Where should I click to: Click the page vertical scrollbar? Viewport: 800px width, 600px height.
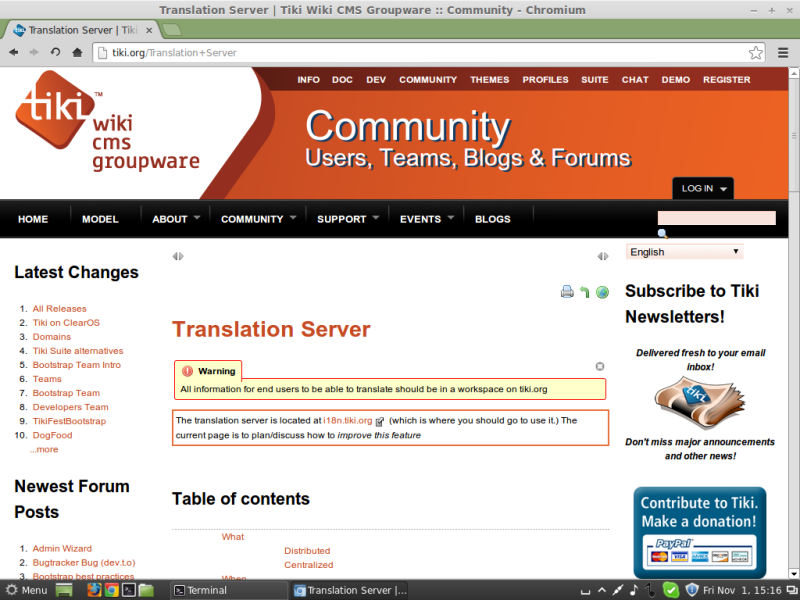(794, 134)
